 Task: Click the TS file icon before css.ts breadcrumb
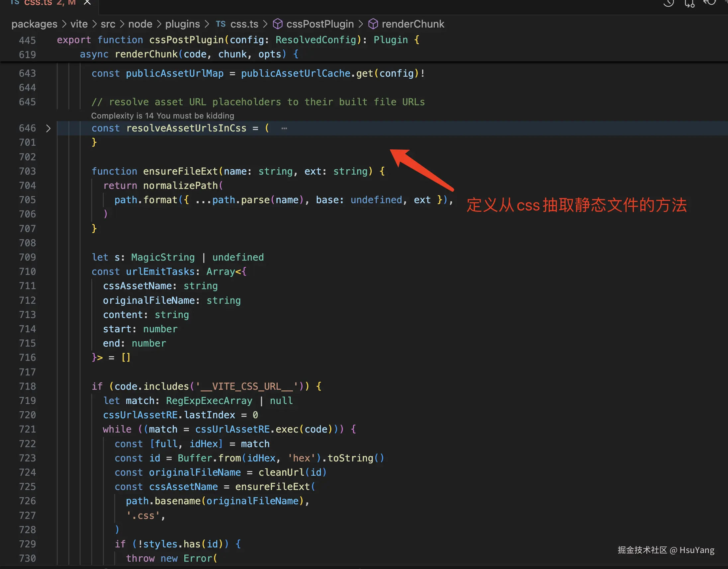(220, 24)
